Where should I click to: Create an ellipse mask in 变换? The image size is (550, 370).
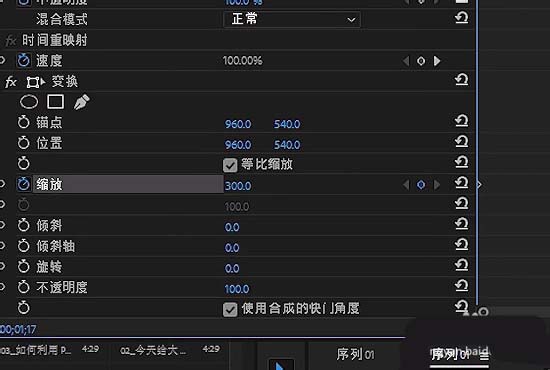point(29,102)
